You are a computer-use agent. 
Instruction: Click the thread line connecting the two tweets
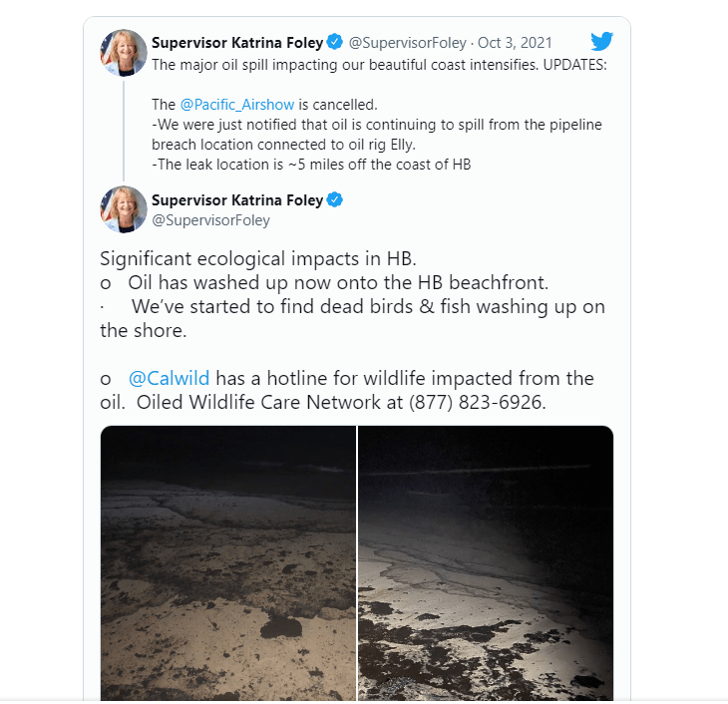click(x=124, y=128)
